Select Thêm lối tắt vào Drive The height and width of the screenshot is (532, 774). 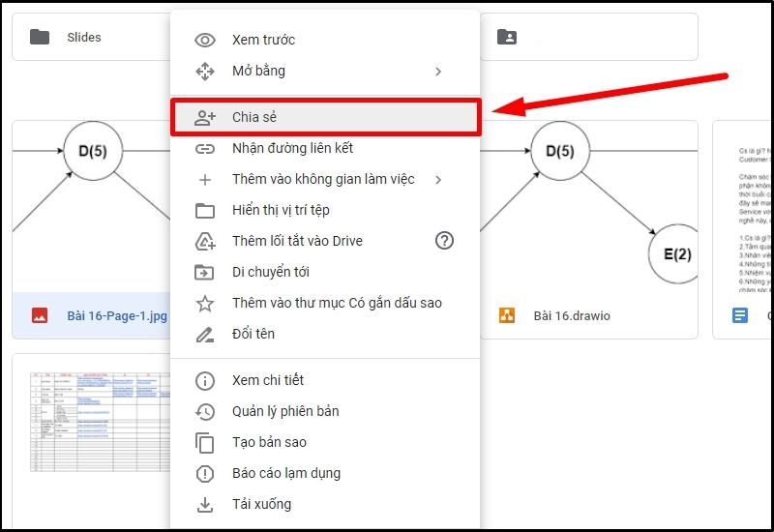click(x=325, y=241)
